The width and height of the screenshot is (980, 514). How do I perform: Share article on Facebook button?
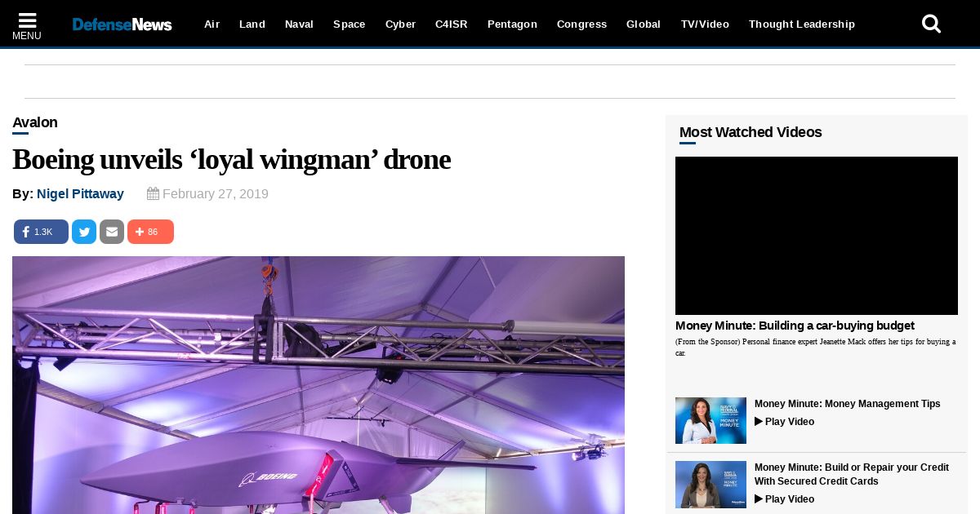[x=41, y=232]
